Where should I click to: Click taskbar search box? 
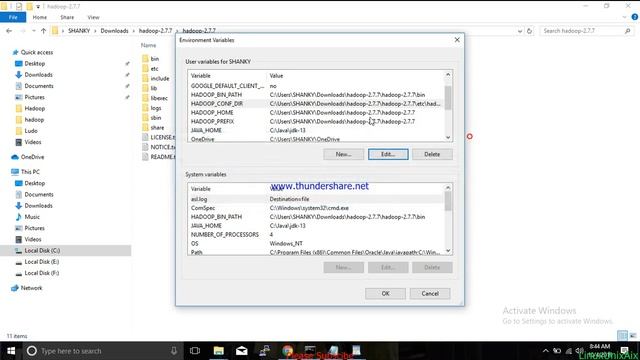(x=102, y=351)
